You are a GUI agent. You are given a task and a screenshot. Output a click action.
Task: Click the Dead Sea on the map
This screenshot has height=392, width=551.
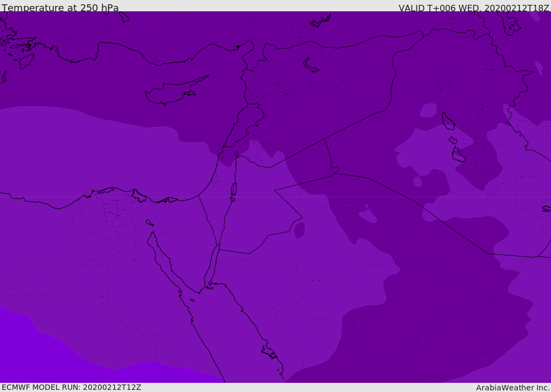pyautogui.click(x=234, y=190)
